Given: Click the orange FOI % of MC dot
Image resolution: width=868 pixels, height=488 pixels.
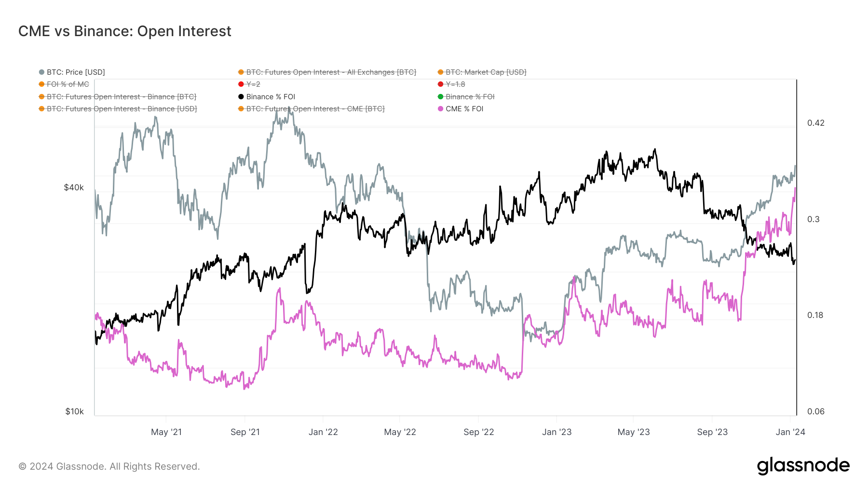Looking at the screenshot, I should point(41,84).
